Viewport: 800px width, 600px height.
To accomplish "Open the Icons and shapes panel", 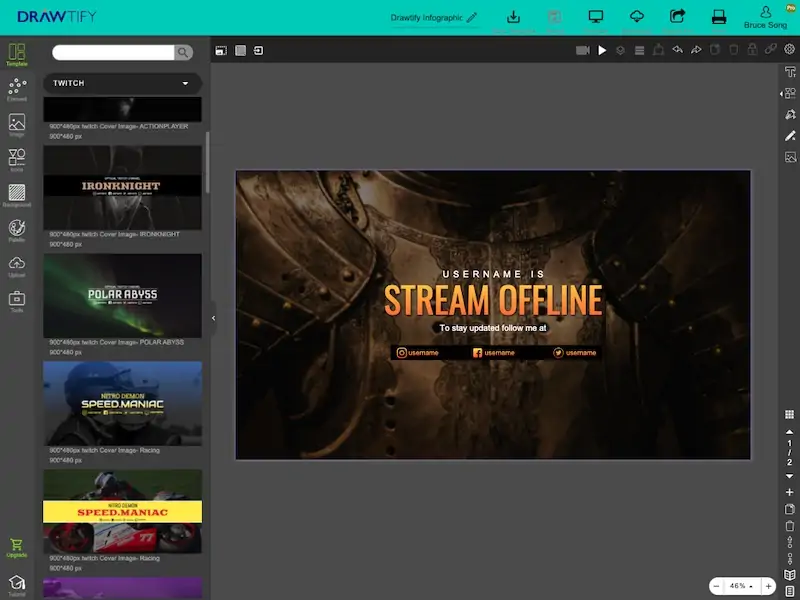I will [x=17, y=160].
